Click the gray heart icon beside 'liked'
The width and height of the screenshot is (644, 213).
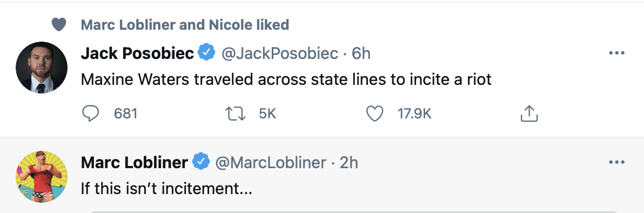(59, 25)
